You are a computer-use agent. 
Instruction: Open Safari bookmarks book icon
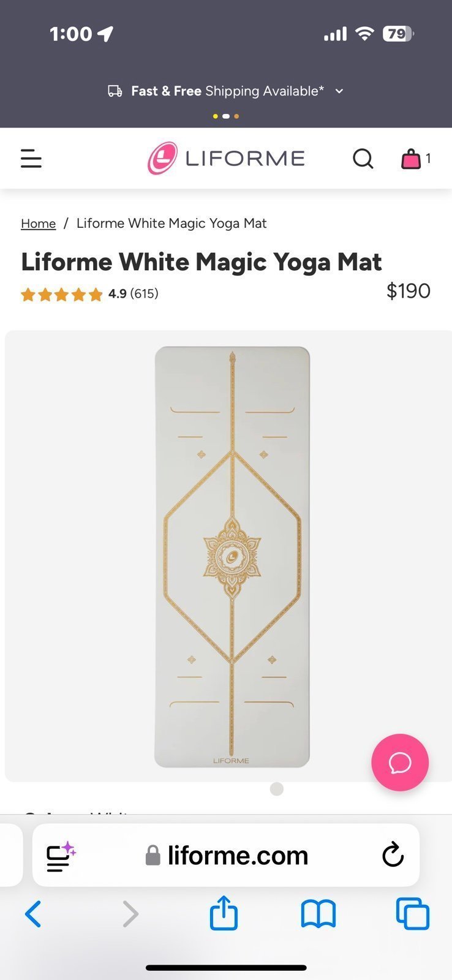point(318,914)
